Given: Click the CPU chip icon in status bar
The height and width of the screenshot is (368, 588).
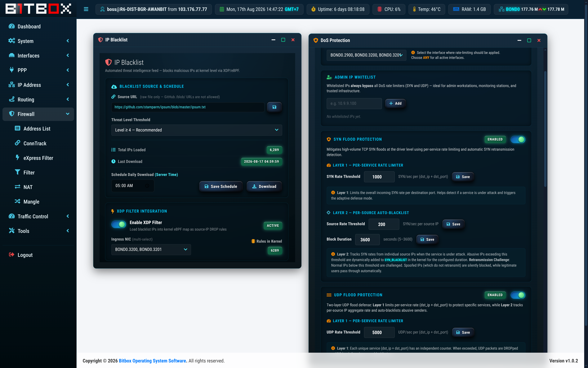Looking at the screenshot, I should 379,9.
